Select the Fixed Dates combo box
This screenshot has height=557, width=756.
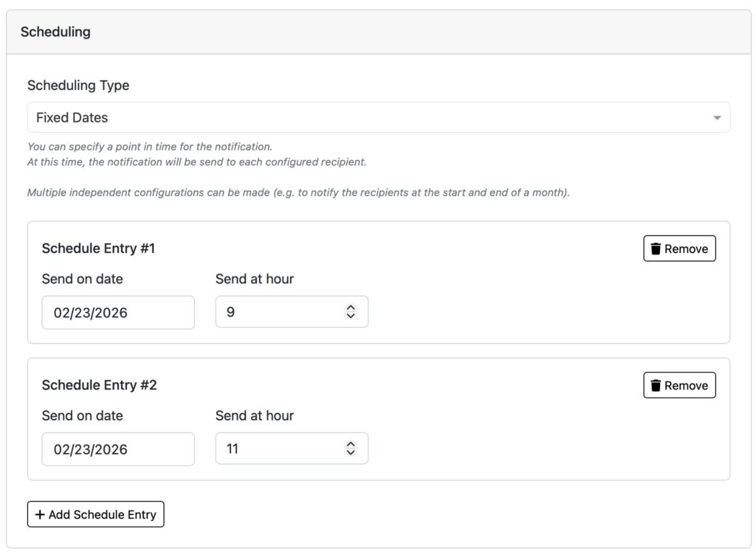coord(369,118)
